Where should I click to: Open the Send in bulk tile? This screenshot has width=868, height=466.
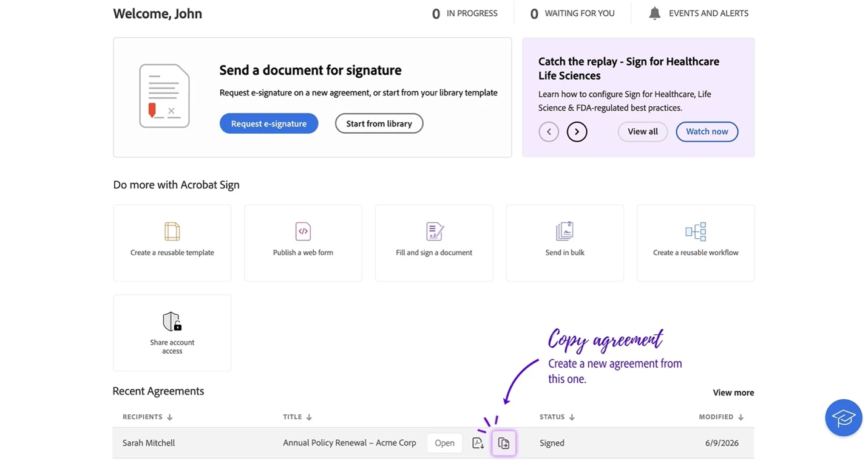pyautogui.click(x=565, y=243)
